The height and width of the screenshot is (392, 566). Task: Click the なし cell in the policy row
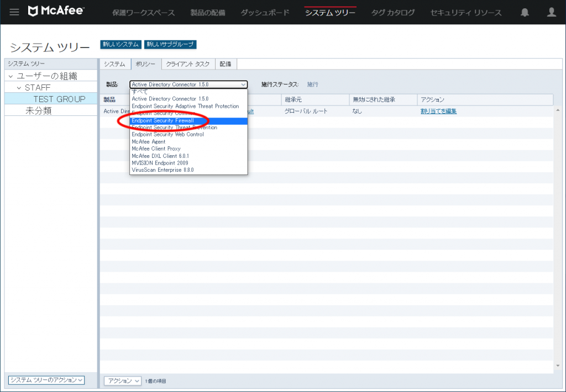pos(357,111)
